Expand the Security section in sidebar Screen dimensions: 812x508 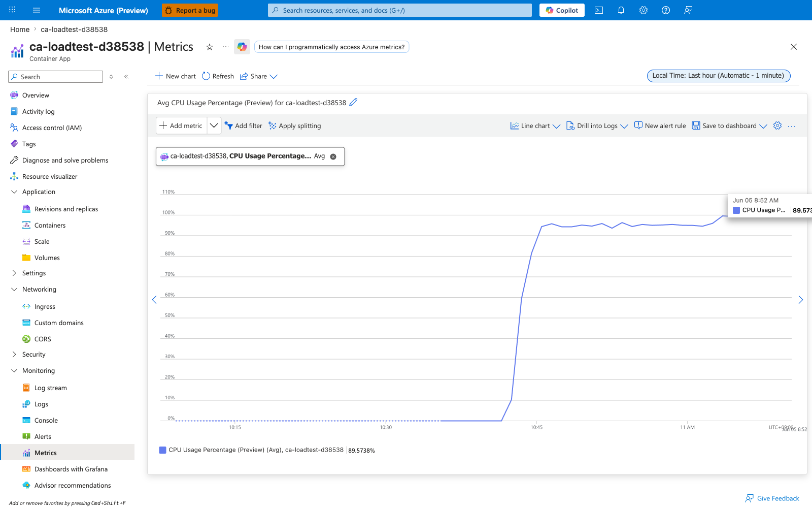coord(14,355)
